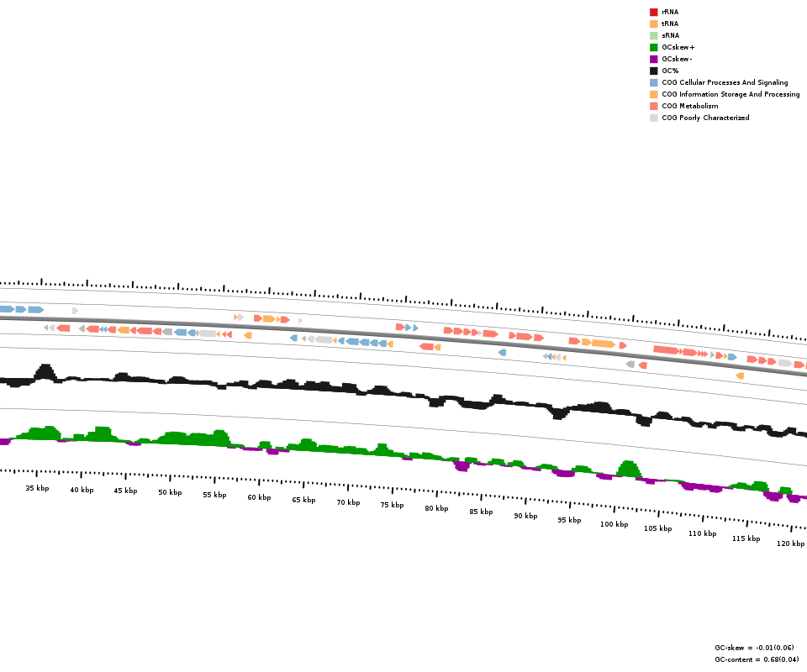Select the black GC% legend swatch
The width and height of the screenshot is (807, 672).
pos(653,71)
